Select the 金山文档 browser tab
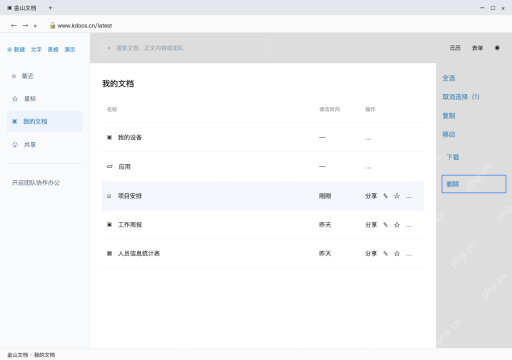 click(x=22, y=8)
